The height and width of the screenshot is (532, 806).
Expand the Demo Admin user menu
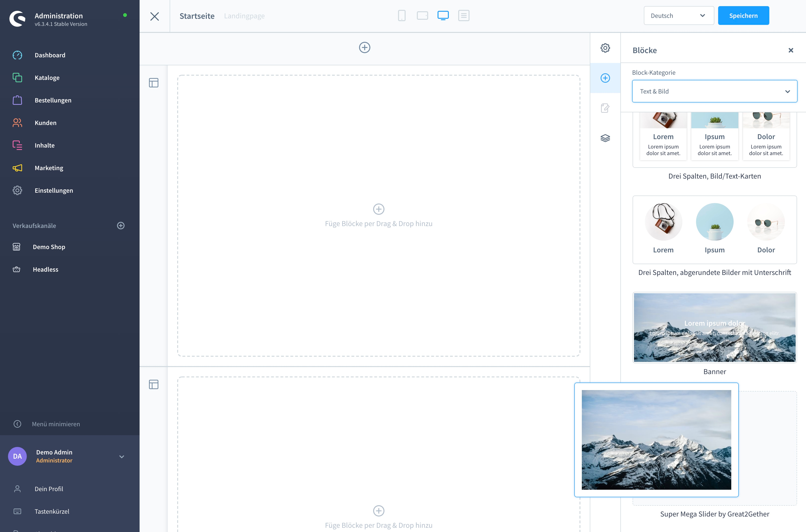[x=122, y=457]
